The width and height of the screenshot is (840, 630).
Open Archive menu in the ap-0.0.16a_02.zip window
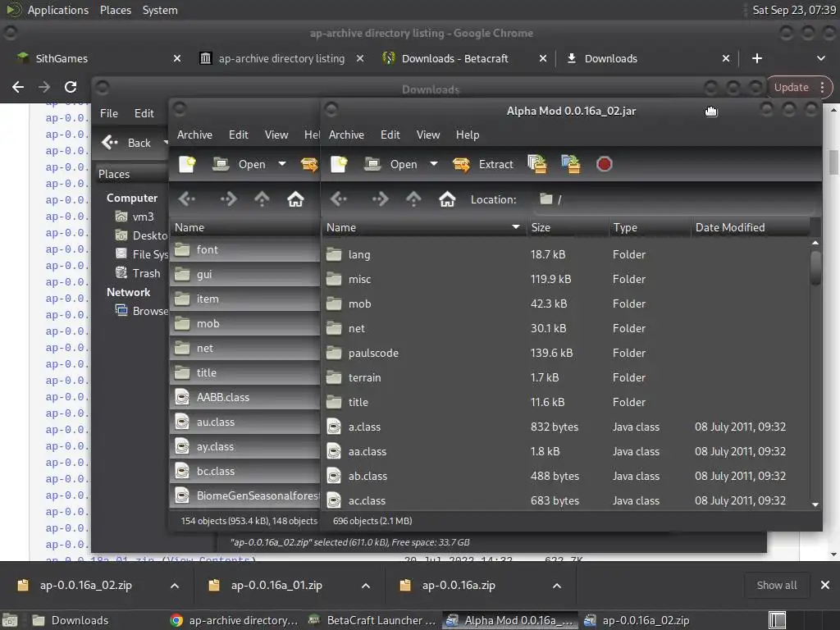tap(194, 135)
